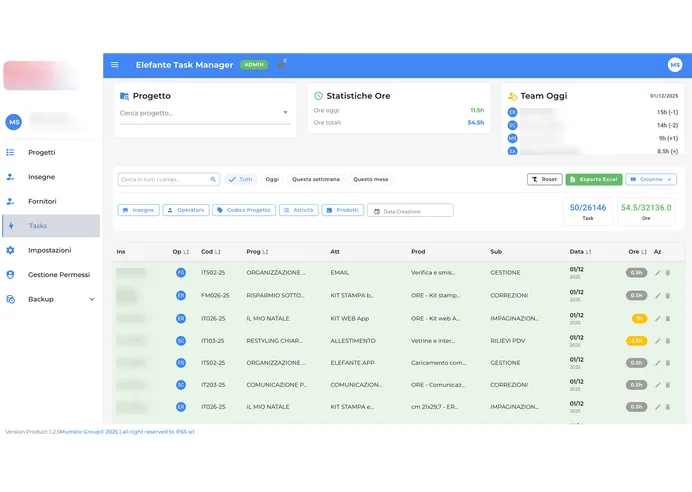The image size is (692, 492).
Task: Click the Gestione Permessi shield icon
Action: click(x=10, y=274)
